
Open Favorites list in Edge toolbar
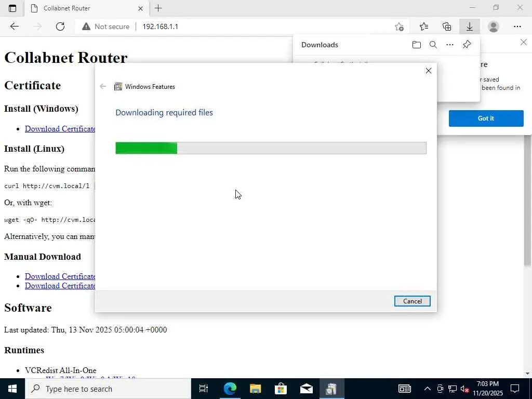tap(424, 26)
